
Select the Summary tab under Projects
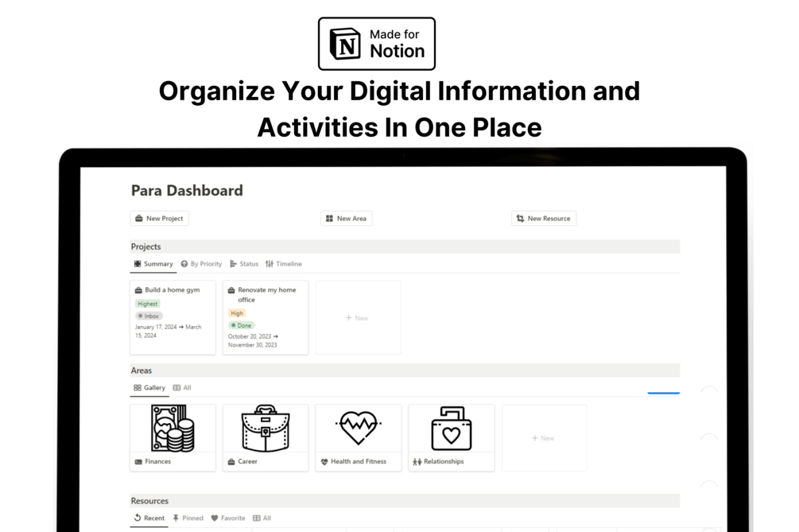pos(153,264)
